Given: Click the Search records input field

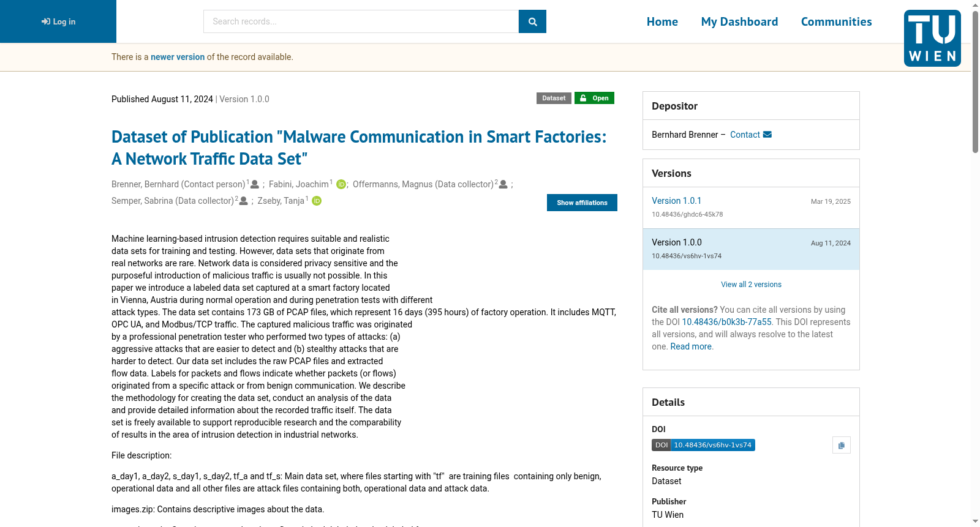Looking at the screenshot, I should 361,21.
